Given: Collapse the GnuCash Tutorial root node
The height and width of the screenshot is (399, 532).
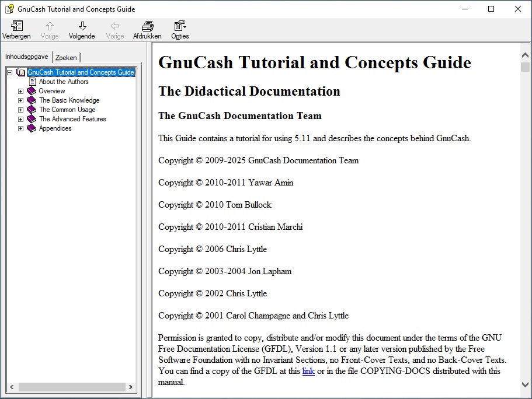Looking at the screenshot, I should click(x=9, y=72).
